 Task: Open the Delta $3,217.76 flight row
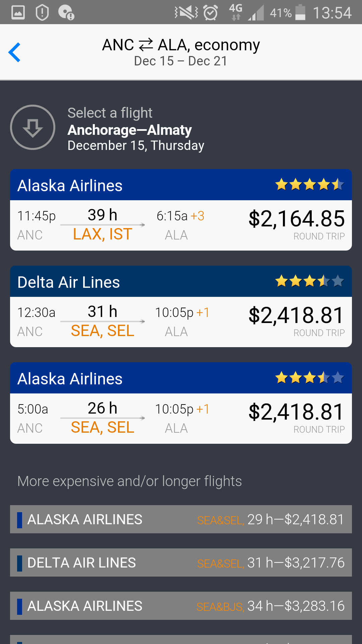181,562
